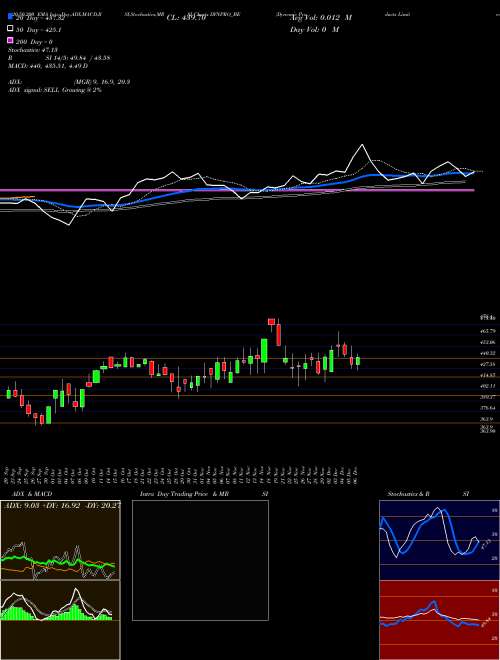Click the ADX +DY -DY readout header

(62, 505)
